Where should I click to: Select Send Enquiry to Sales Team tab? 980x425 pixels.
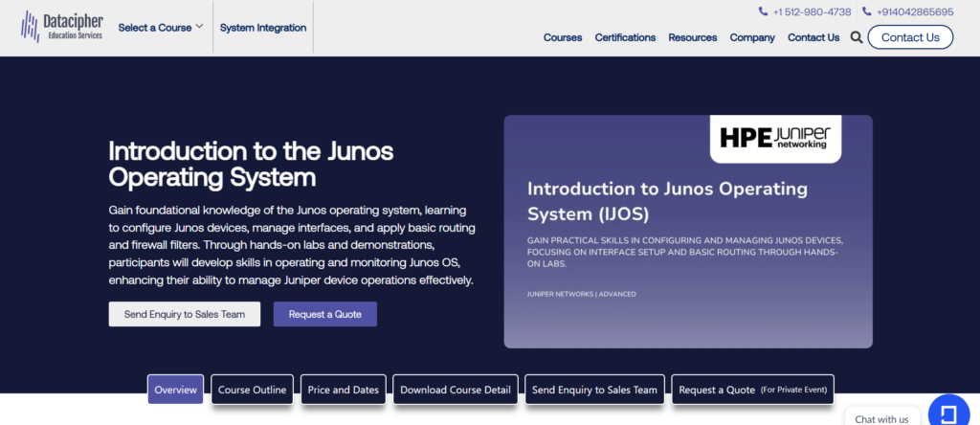tap(594, 390)
